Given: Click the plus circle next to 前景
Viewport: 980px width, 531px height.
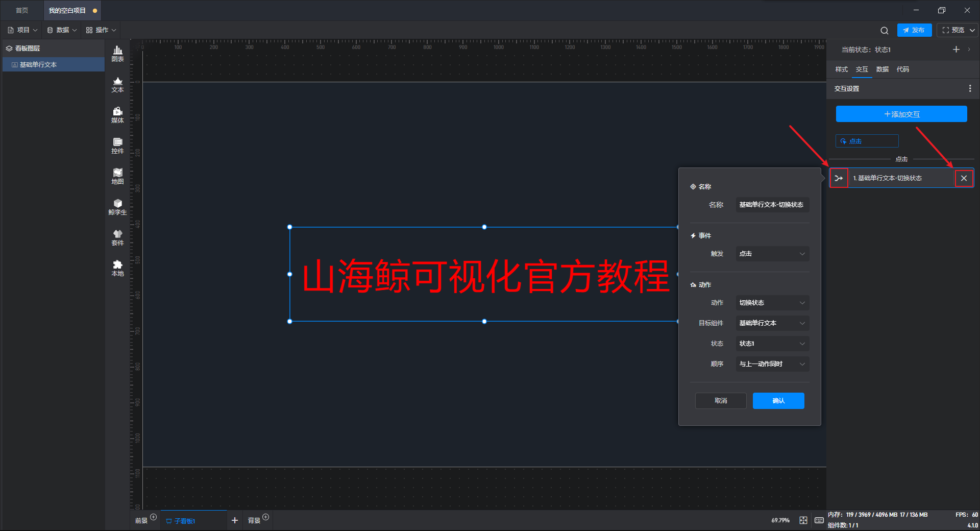Looking at the screenshot, I should [153, 517].
